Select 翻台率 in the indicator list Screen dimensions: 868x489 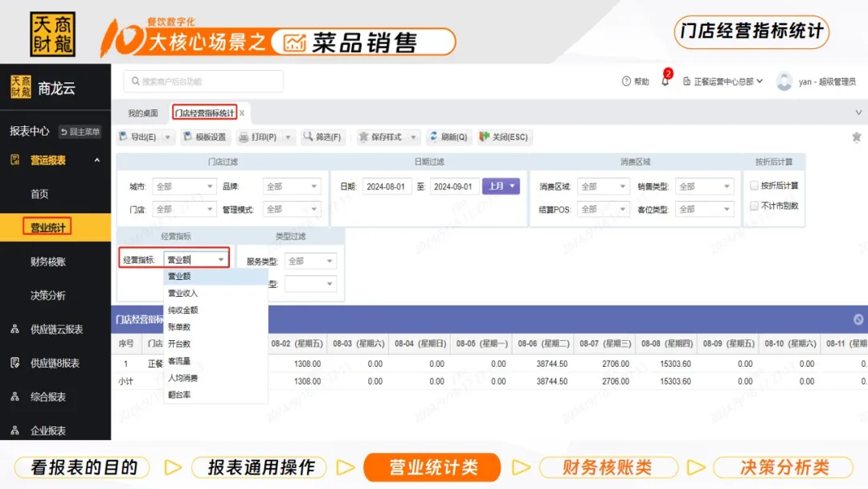216,395
